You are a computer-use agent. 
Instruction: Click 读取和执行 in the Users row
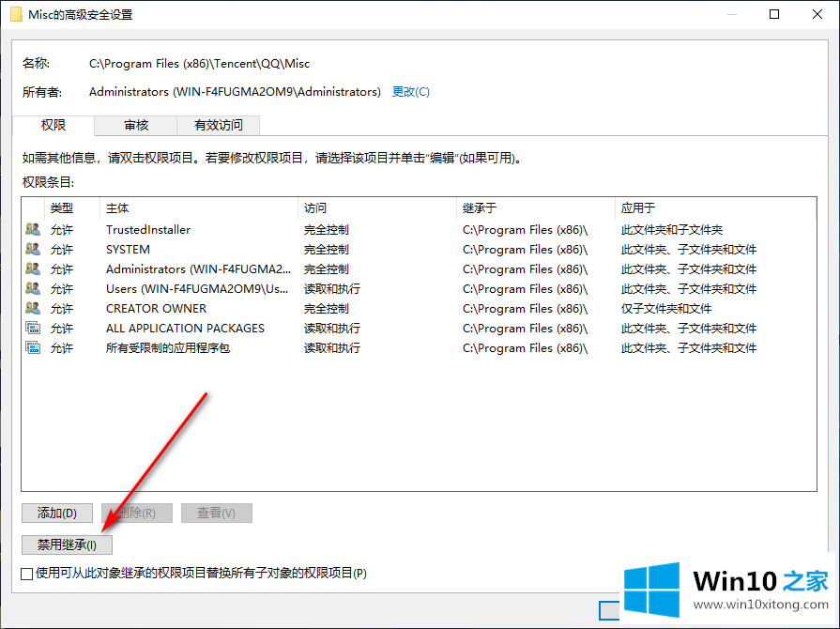coord(332,289)
